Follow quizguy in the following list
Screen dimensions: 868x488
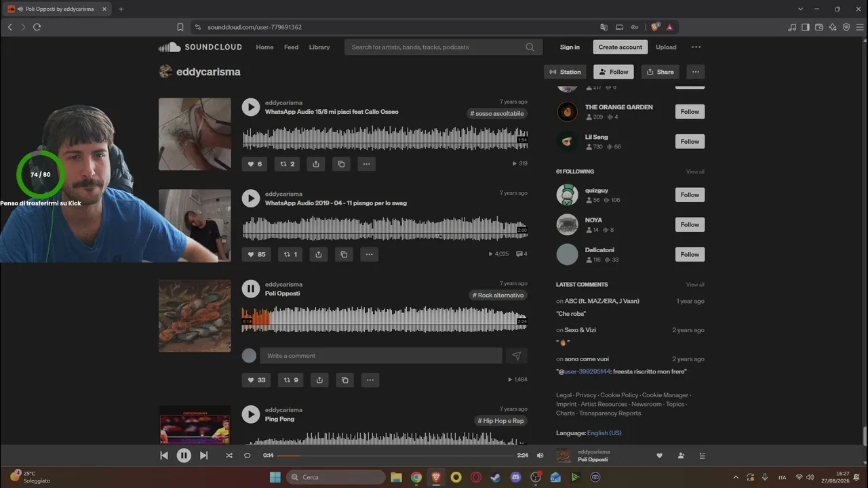click(690, 195)
